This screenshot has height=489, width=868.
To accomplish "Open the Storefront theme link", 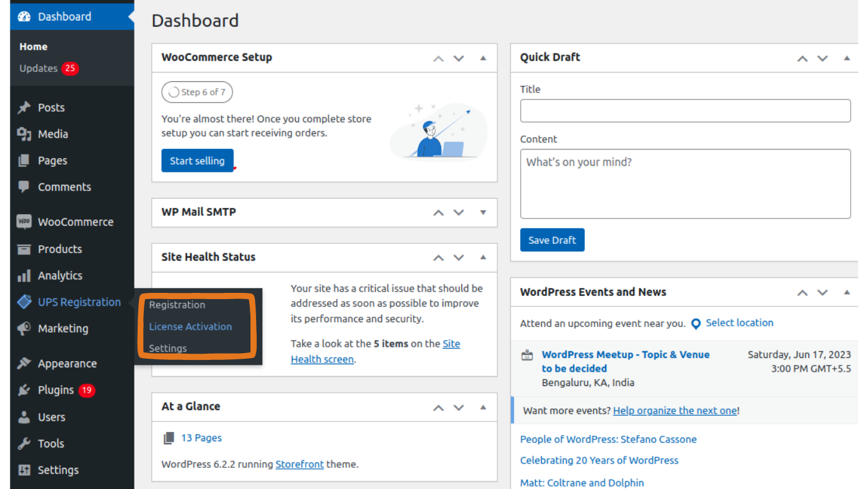I will (299, 464).
